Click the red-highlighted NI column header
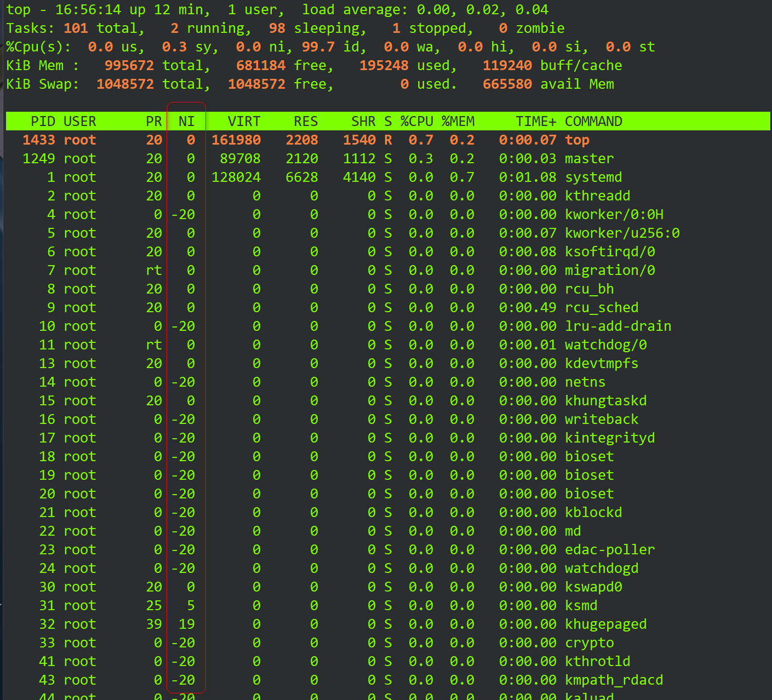This screenshot has width=772, height=700. pyautogui.click(x=186, y=121)
